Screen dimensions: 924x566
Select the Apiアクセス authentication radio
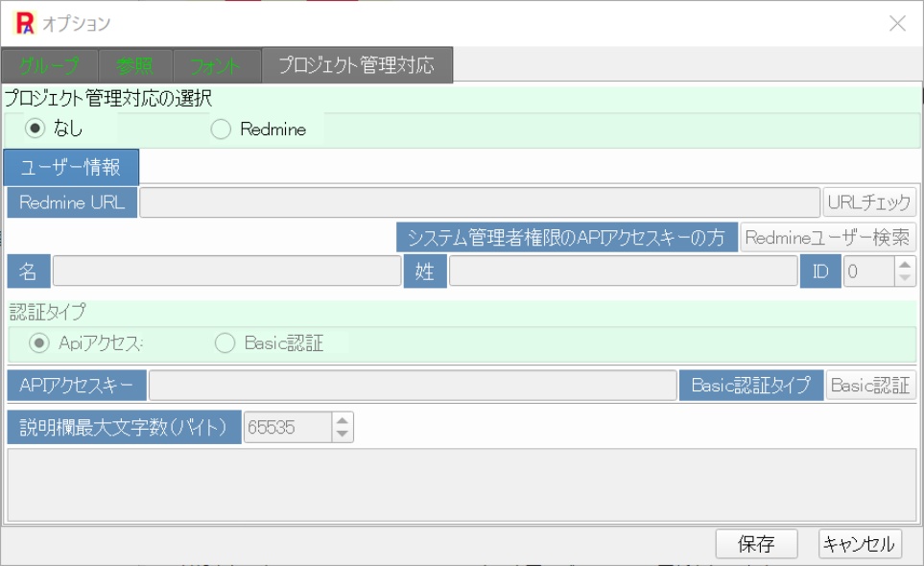click(39, 342)
